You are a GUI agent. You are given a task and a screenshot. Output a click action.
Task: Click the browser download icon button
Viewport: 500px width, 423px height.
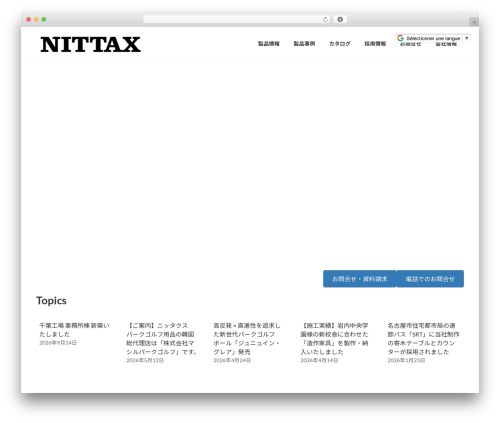340,19
